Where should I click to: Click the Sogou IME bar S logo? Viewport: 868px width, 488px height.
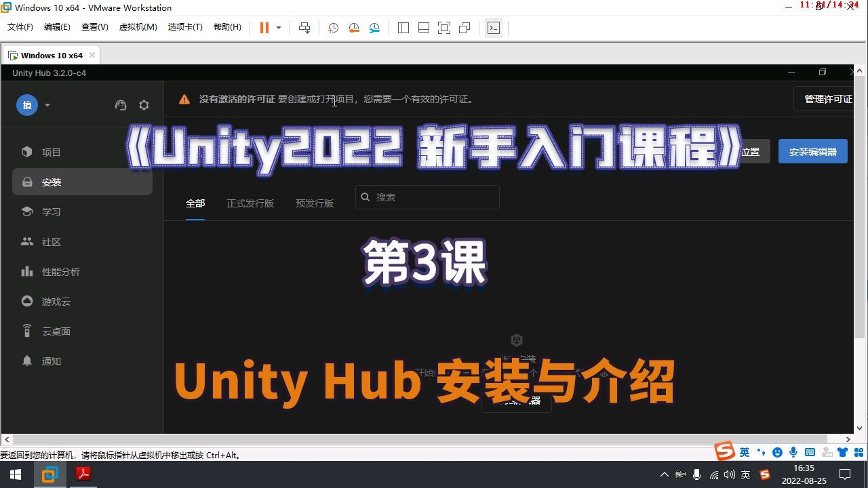pyautogui.click(x=725, y=451)
